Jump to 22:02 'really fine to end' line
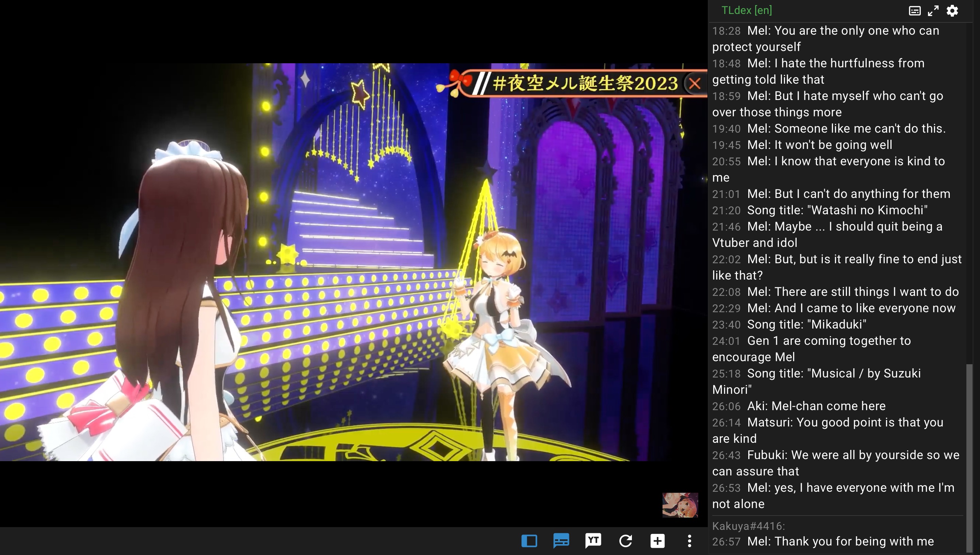 click(x=837, y=267)
